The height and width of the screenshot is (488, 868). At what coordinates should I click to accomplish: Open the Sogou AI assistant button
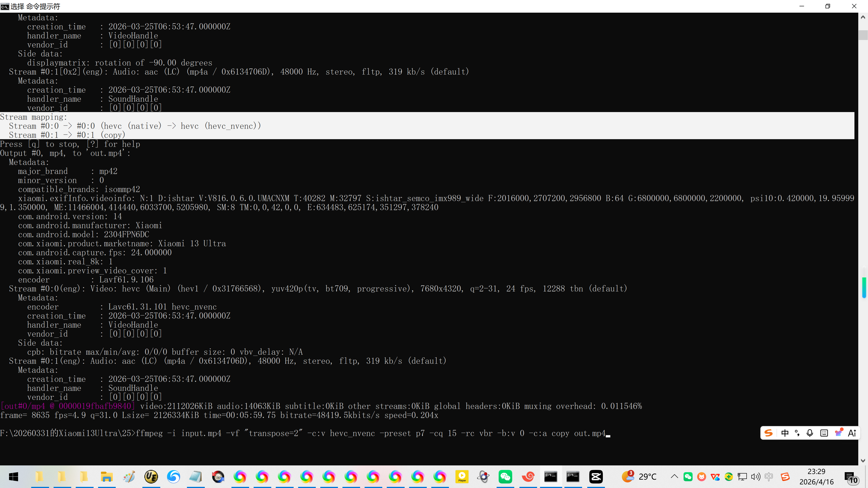pos(852,433)
